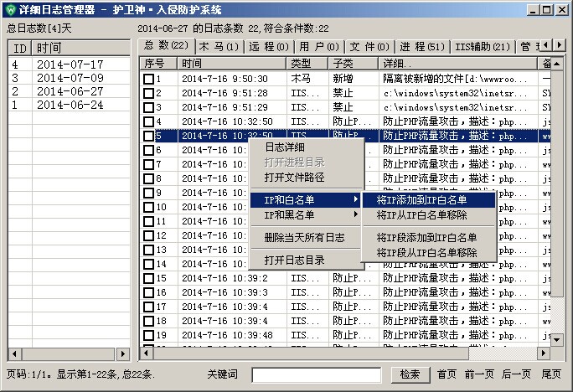Screen dimensions: 573x392
Task: Switch to the IIS辅助(21) tab
Action: point(483,47)
